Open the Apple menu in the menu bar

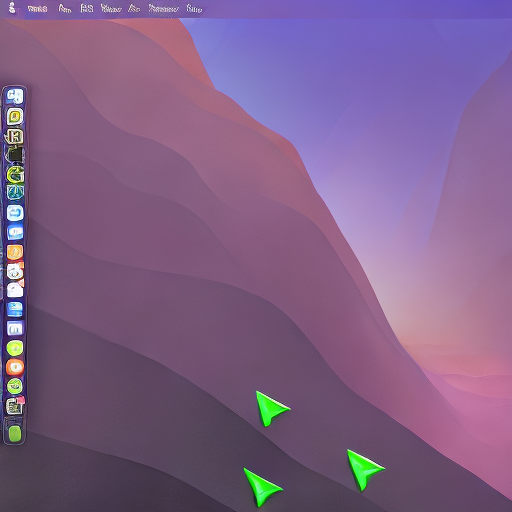coord(12,8)
